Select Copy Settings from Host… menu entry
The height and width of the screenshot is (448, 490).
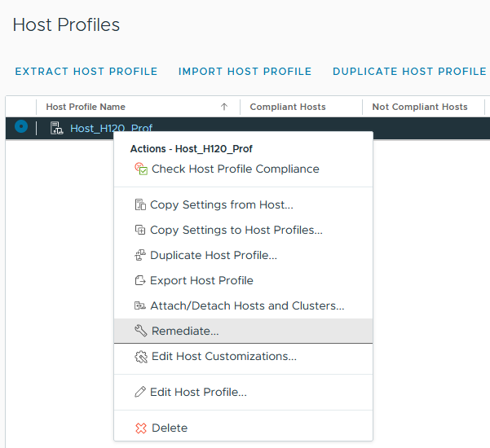[244, 204]
